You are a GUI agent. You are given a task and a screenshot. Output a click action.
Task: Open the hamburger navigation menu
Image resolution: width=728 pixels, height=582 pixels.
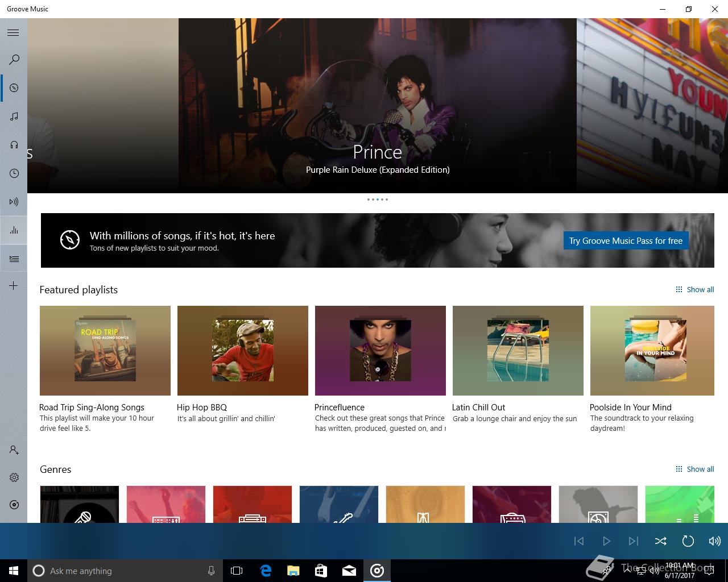click(x=13, y=32)
